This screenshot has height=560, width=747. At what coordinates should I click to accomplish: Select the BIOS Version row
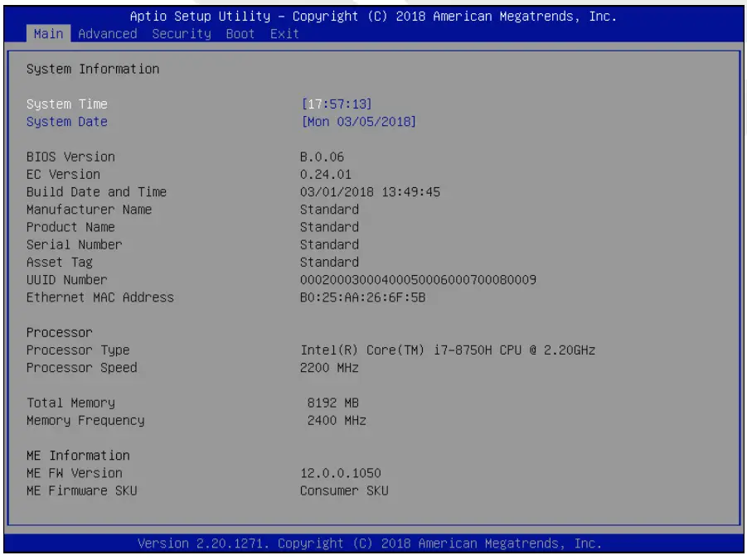(x=73, y=157)
